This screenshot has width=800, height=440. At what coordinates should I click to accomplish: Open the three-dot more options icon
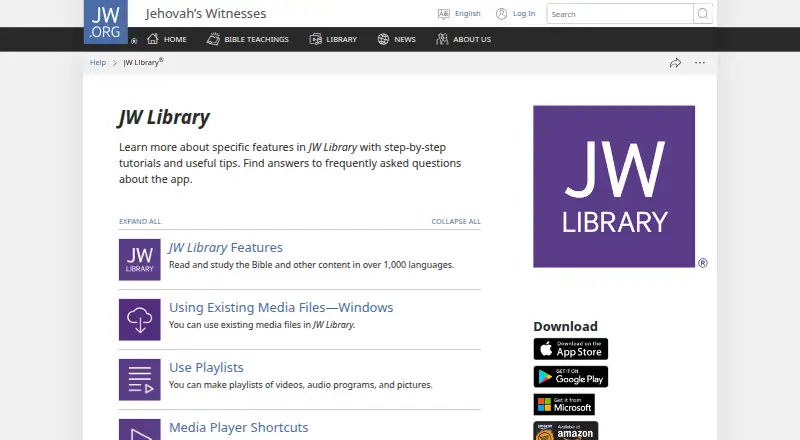click(699, 63)
